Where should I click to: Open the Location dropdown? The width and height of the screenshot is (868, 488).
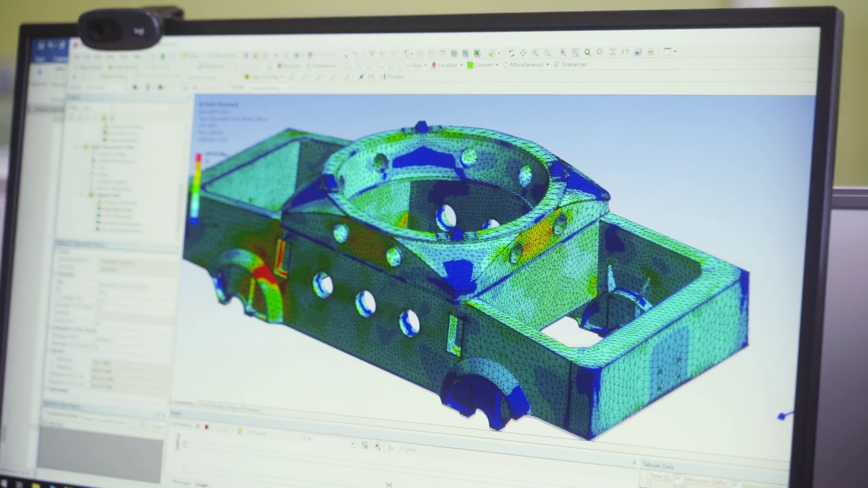[447, 65]
